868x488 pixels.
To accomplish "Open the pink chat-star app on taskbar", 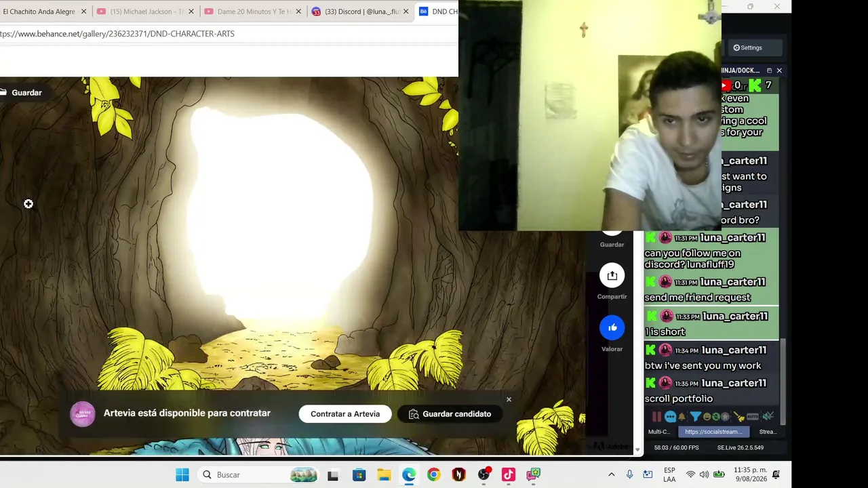I will click(534, 475).
